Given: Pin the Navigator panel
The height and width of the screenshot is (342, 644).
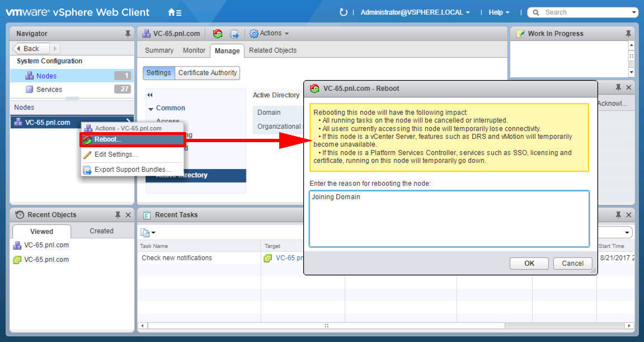Looking at the screenshot, I should (128, 34).
